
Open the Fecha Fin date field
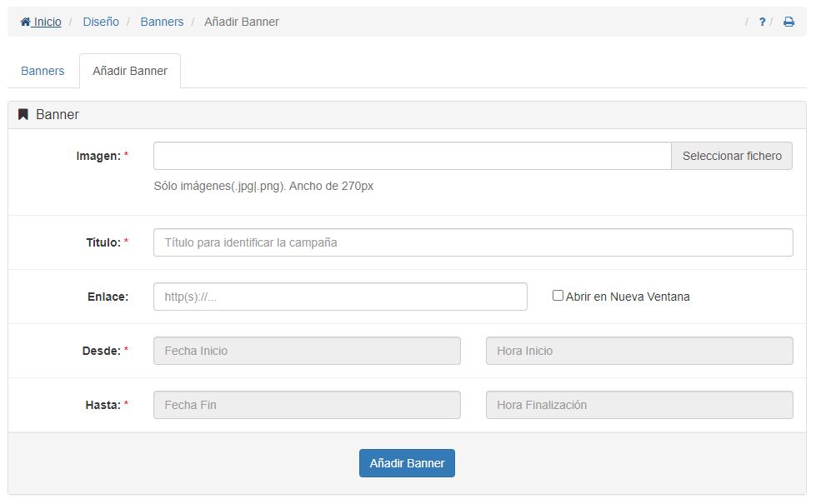coord(307,405)
